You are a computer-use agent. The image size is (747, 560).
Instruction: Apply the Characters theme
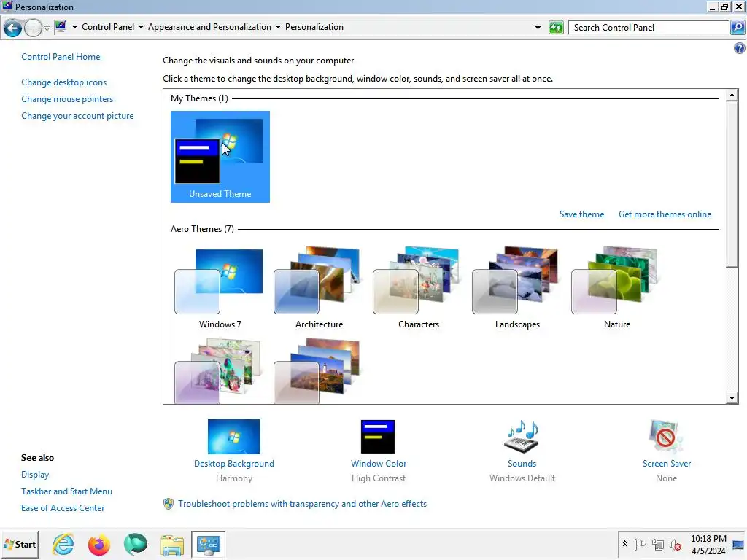tap(418, 288)
